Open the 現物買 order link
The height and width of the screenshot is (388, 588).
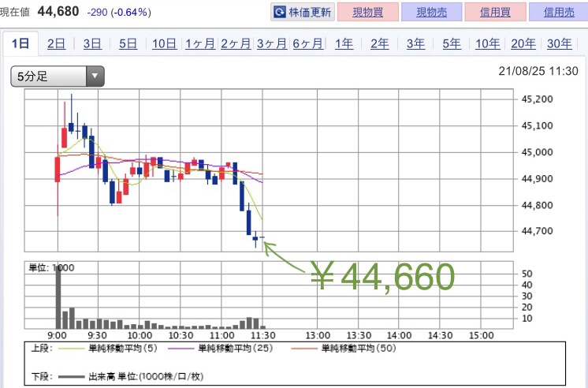tap(367, 13)
